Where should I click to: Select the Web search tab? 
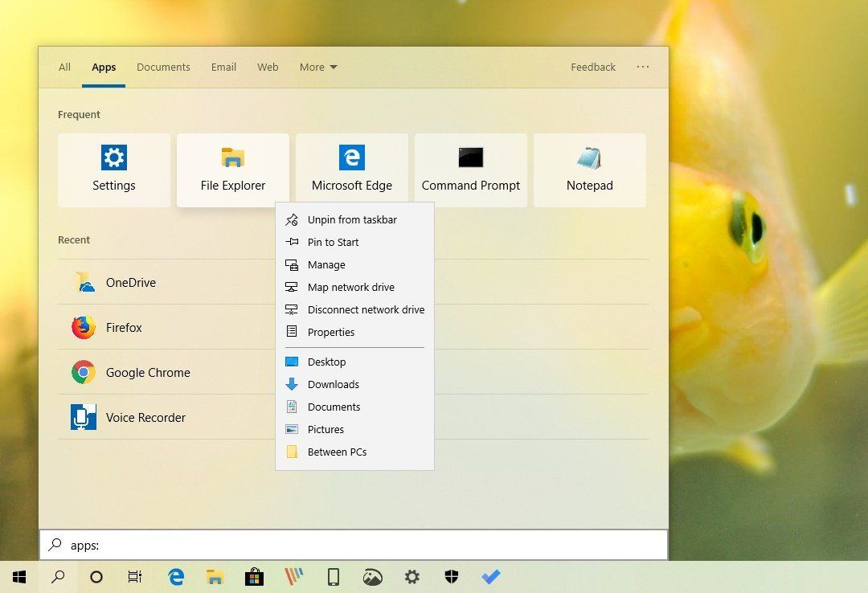click(x=268, y=67)
